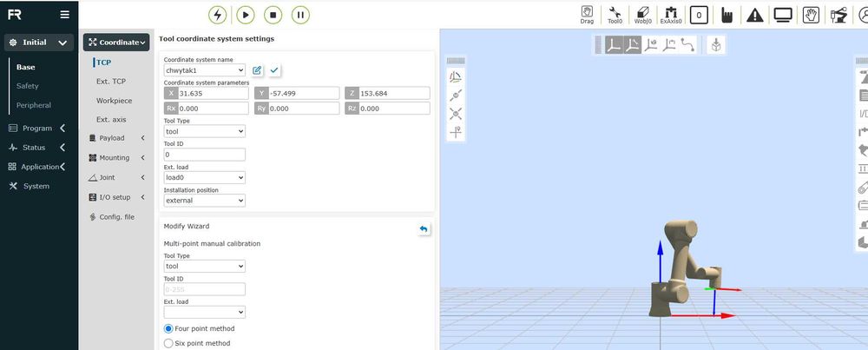Start the program with the play button
The image size is (868, 350).
pos(246,15)
